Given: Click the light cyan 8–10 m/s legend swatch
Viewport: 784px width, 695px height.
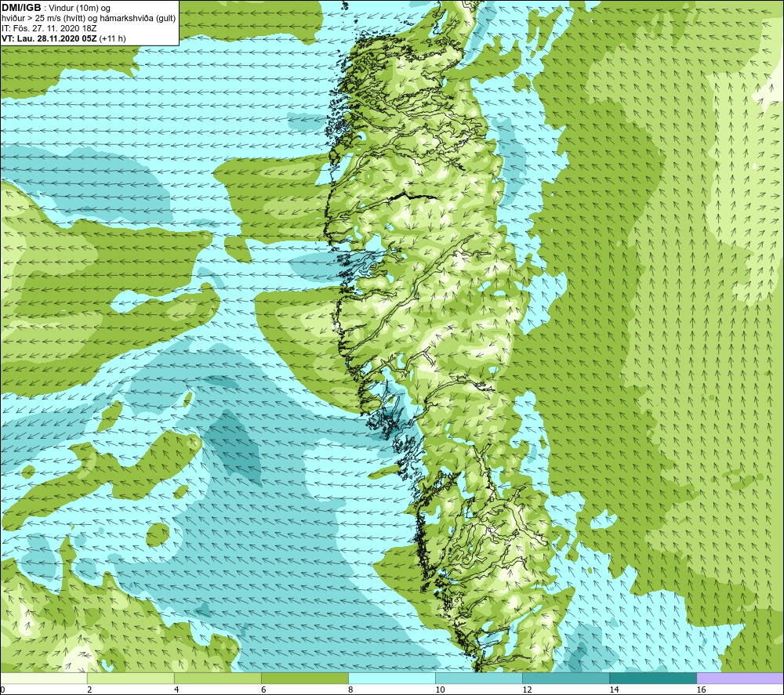Looking at the screenshot, I should pos(391,679).
